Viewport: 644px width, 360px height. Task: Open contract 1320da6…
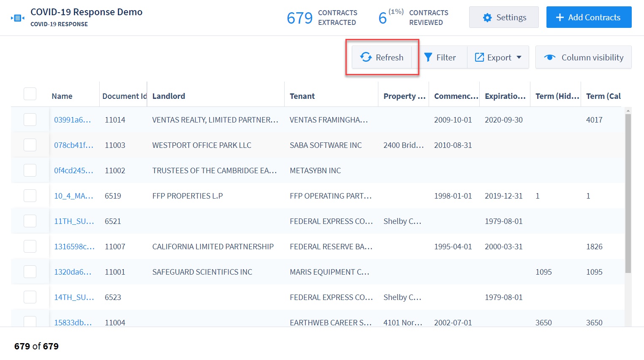coord(73,272)
